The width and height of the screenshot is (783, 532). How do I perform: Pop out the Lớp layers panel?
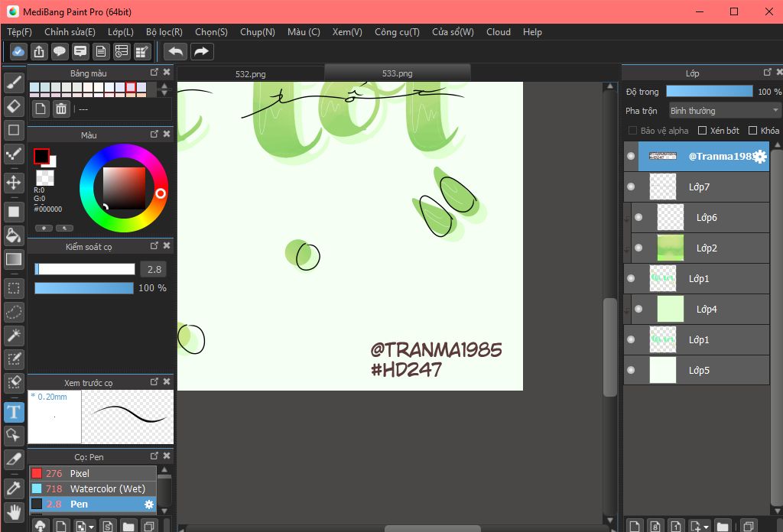pos(768,73)
